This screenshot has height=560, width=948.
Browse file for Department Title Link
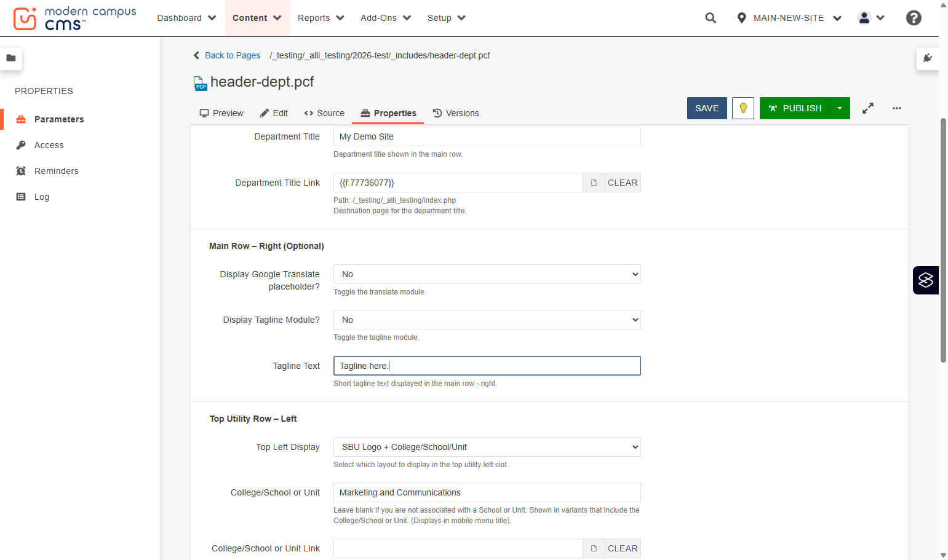(x=594, y=183)
